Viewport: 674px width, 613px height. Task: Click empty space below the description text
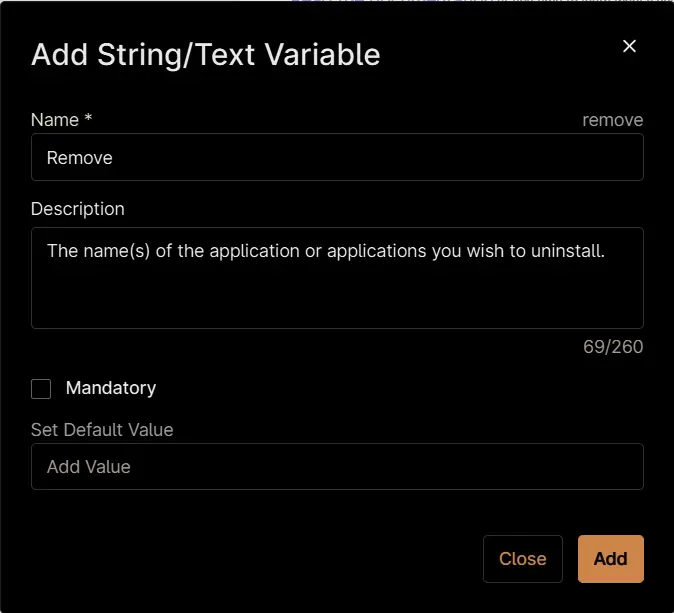337,297
